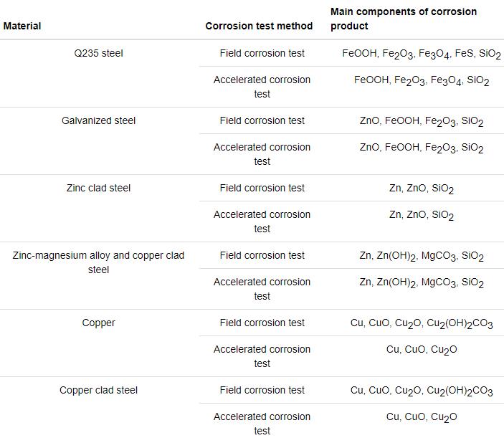Click the corrosion product cell containing FeS
The image size is (504, 443).
pyautogui.click(x=421, y=54)
